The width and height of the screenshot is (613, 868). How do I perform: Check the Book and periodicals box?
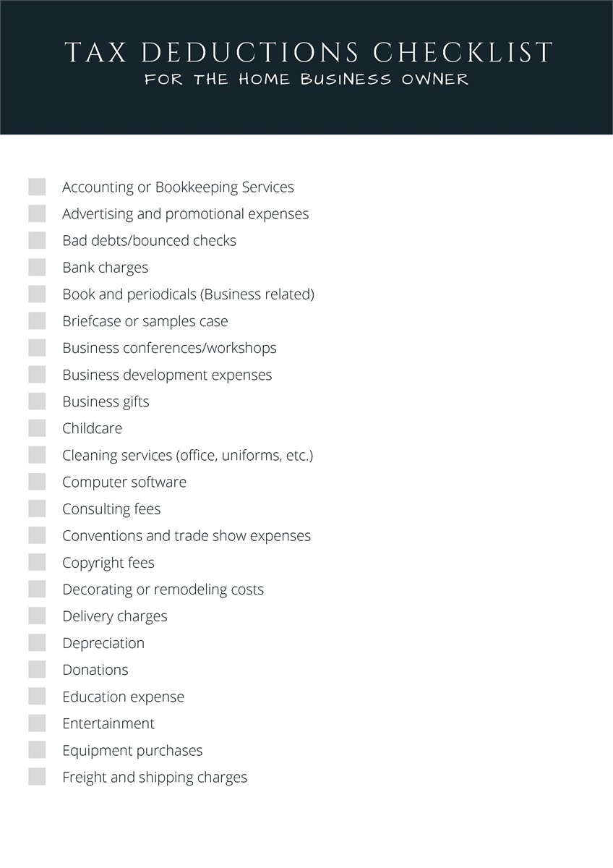pyautogui.click(x=37, y=294)
